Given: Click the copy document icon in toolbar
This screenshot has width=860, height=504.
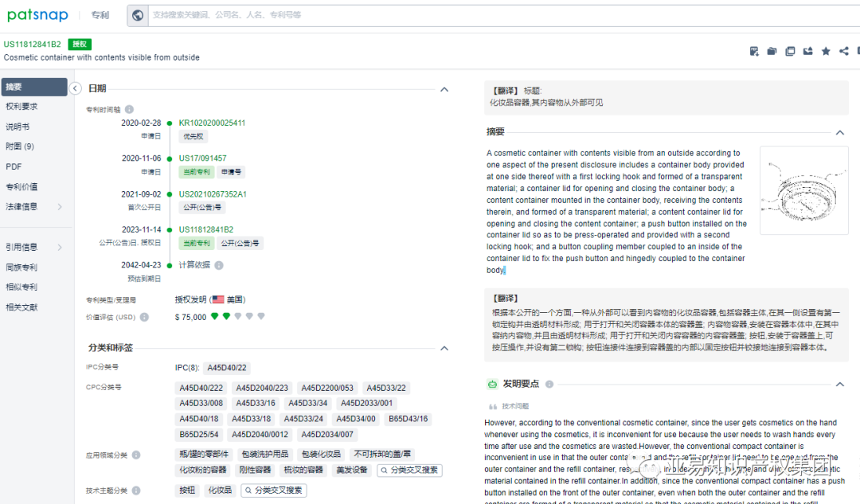Looking at the screenshot, I should pyautogui.click(x=790, y=51).
